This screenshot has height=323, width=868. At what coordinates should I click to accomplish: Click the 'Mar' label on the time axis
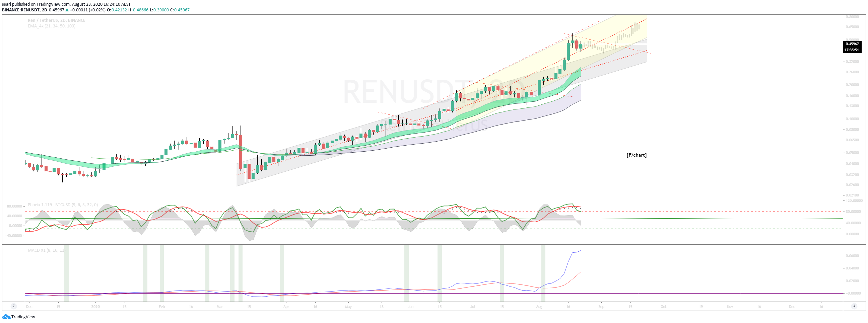[220, 307]
